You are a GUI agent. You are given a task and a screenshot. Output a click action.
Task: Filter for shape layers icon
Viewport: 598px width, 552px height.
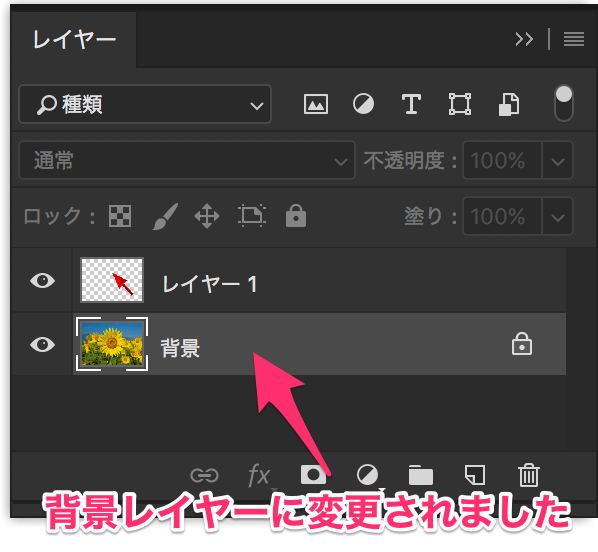(x=460, y=104)
